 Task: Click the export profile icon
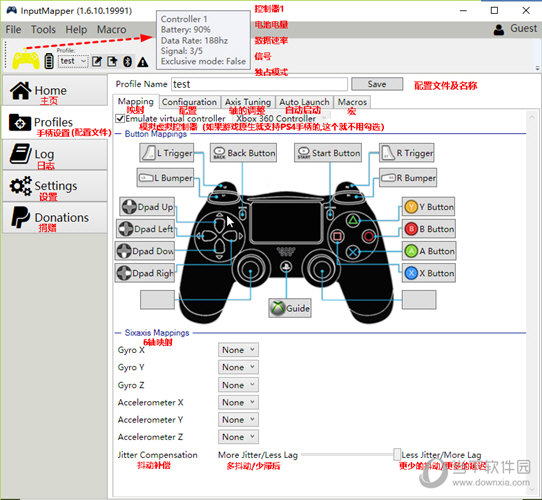tap(112, 62)
